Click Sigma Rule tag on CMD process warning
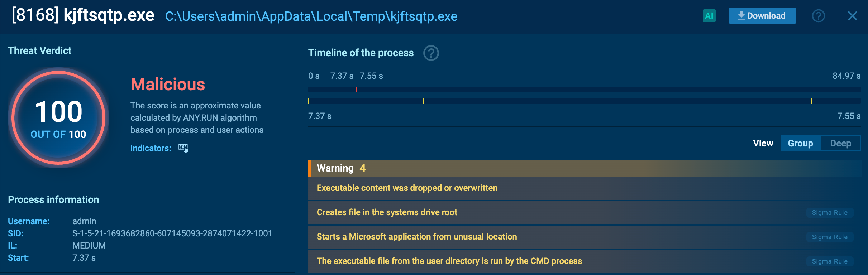This screenshot has width=868, height=275. click(x=830, y=261)
